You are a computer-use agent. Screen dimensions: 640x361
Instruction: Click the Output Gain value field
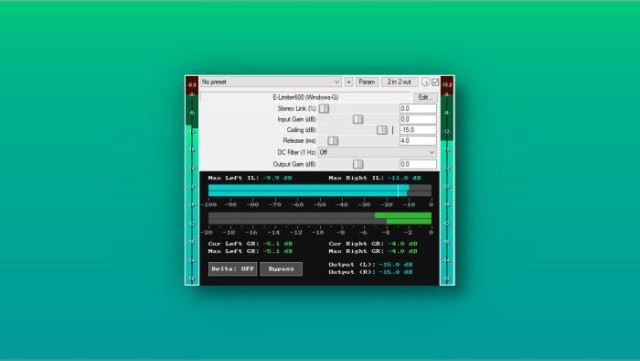click(418, 164)
